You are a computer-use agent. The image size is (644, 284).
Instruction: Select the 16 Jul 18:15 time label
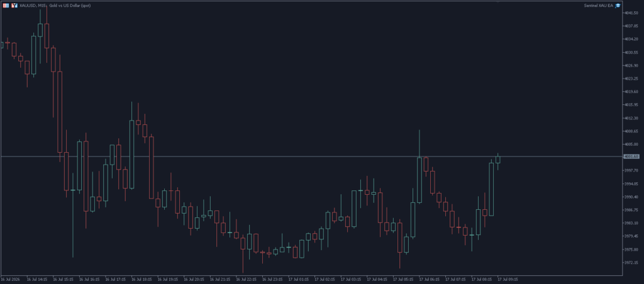coord(142,280)
